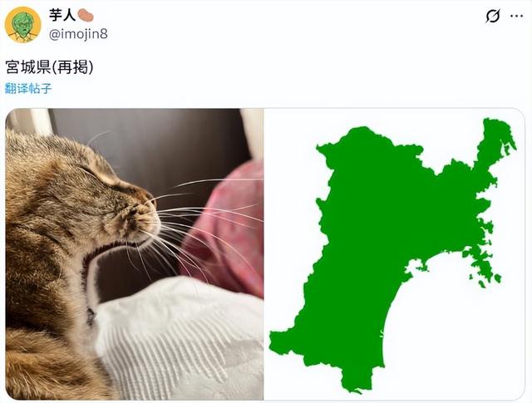Click the map's northeastern peninsula
This screenshot has width=532, height=403.
494,142
